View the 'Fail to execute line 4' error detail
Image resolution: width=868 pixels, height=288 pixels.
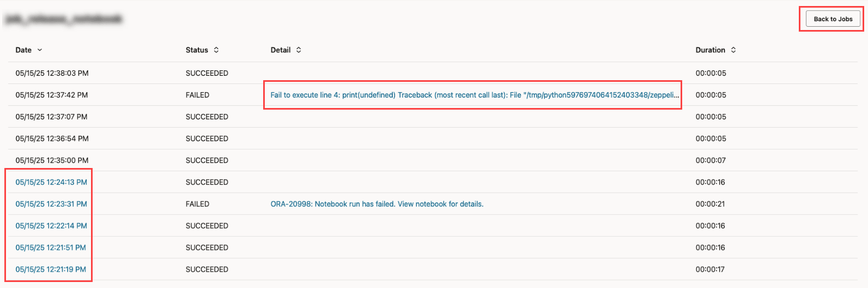[475, 95]
